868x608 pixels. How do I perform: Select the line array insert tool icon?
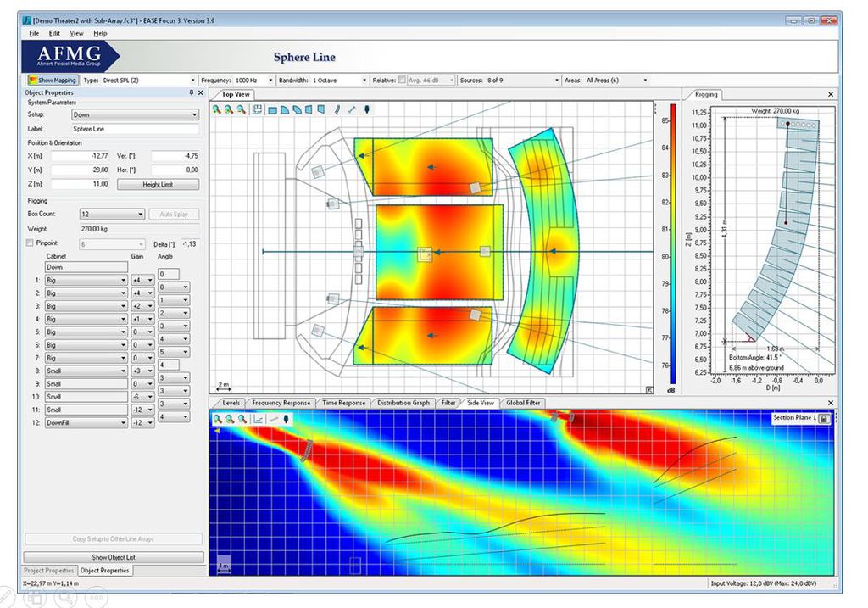click(x=337, y=109)
